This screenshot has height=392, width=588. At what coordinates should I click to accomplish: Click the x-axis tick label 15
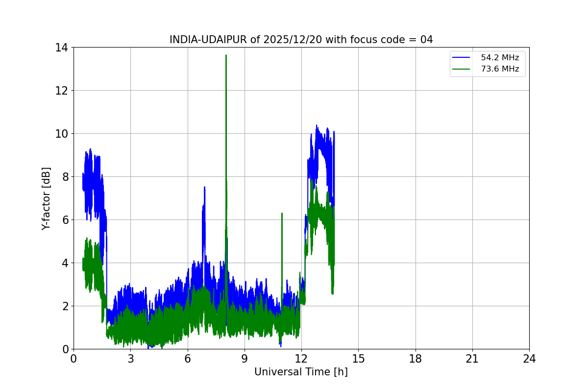pos(358,359)
